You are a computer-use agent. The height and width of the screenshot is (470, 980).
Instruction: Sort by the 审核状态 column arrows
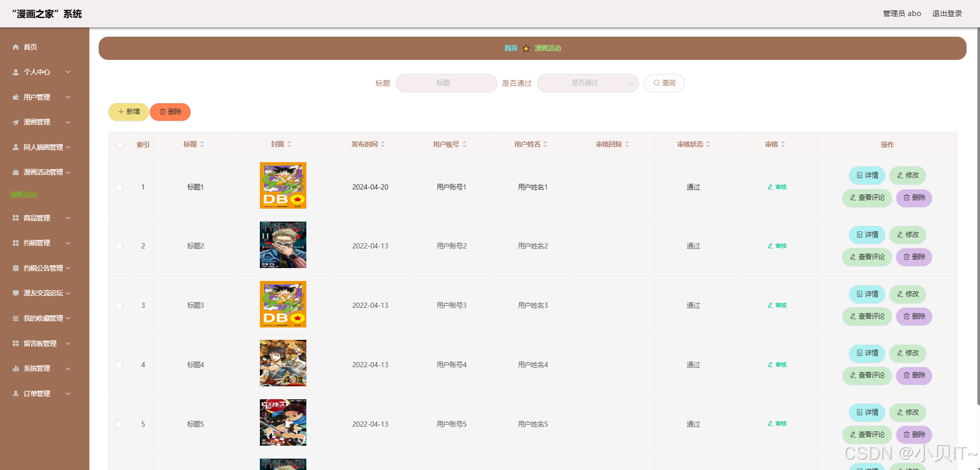click(x=708, y=144)
